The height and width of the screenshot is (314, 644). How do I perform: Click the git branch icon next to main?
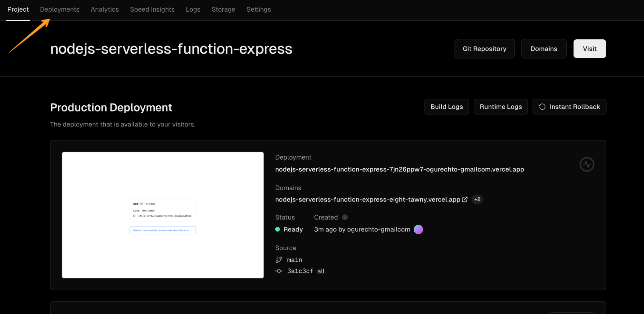[278, 260]
